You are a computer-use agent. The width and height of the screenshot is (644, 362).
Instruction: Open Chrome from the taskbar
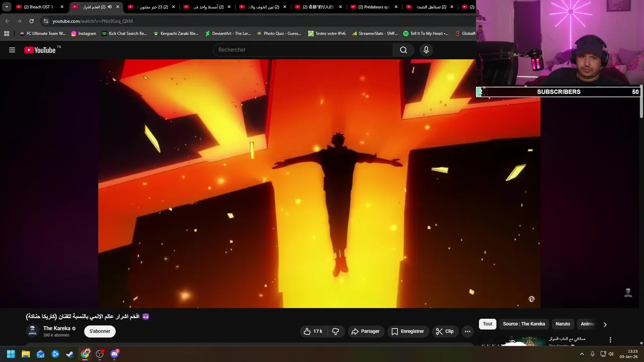click(x=85, y=354)
